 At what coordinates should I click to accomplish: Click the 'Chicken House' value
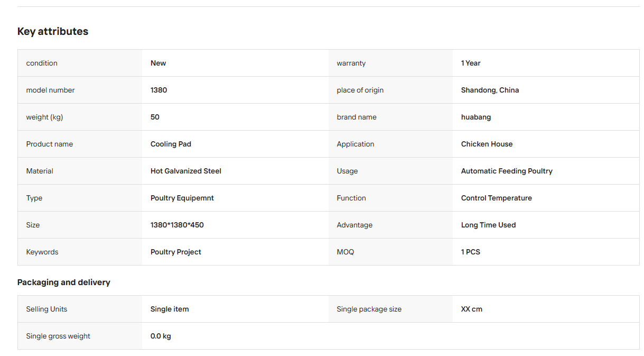487,144
